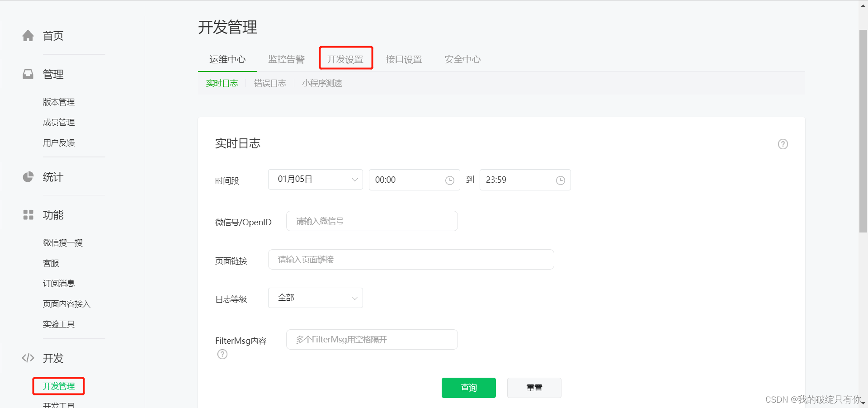Switch to the 安全中心 tab

[462, 59]
